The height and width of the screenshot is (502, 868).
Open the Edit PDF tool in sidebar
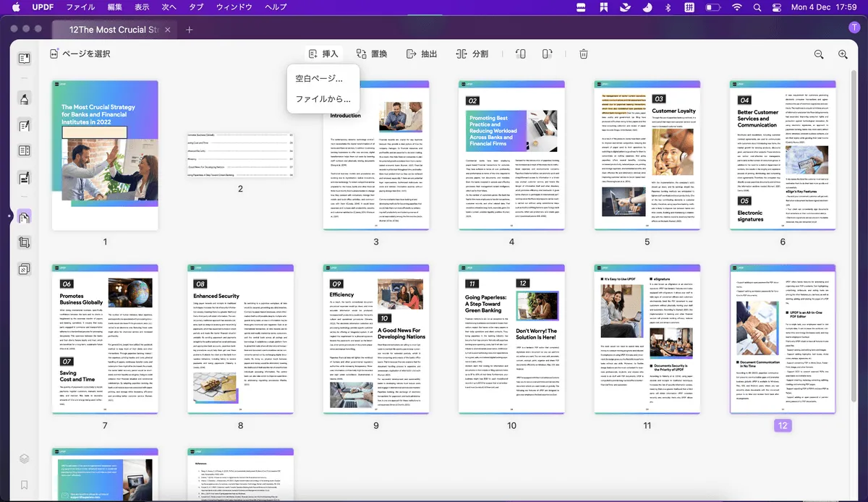click(24, 125)
